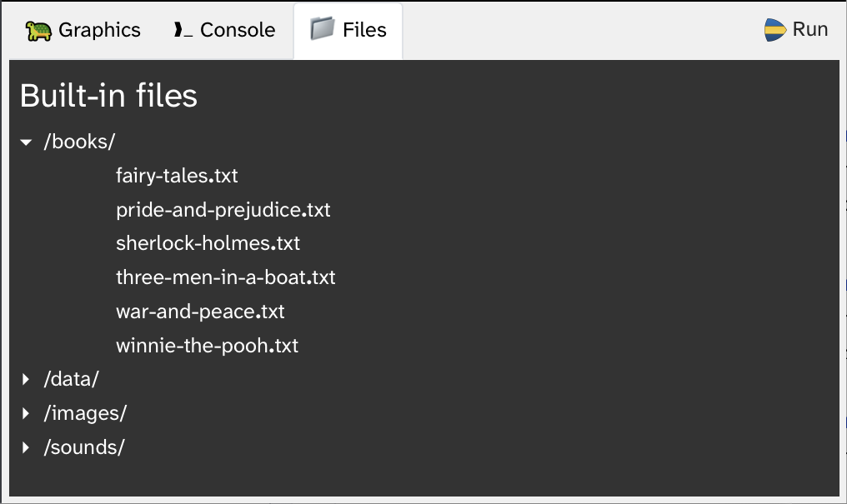Open pride-and-prejudice.txt file
The image size is (847, 504).
tap(223, 210)
